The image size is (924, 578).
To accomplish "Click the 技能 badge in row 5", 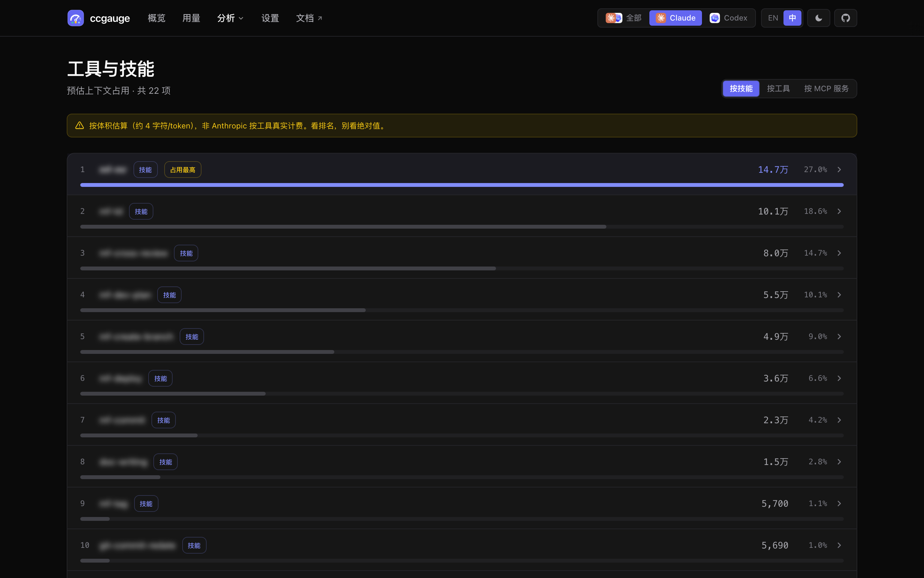I will (x=192, y=337).
